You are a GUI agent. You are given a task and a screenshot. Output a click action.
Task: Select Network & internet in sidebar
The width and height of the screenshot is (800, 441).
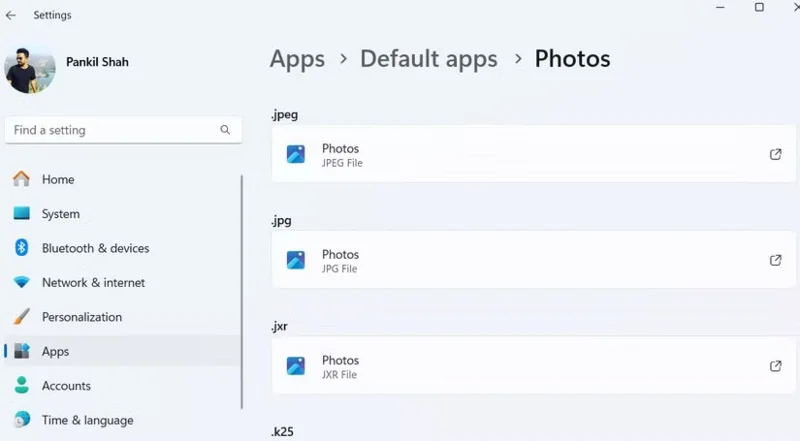click(93, 283)
